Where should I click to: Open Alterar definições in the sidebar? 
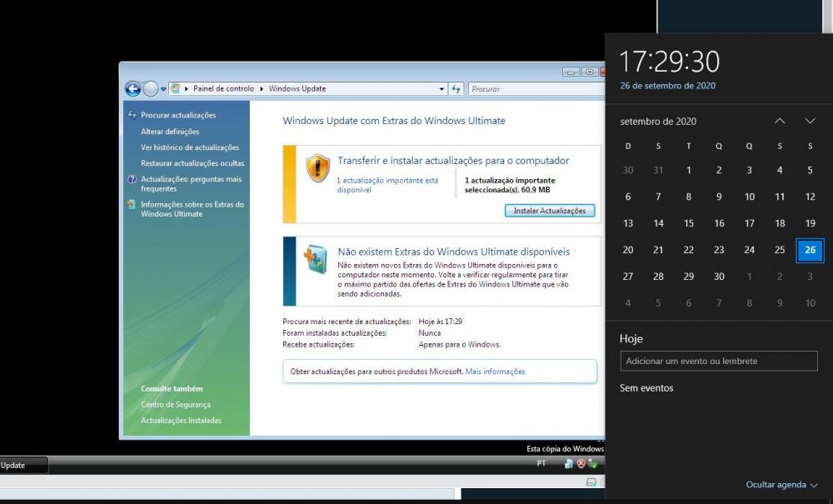point(170,132)
